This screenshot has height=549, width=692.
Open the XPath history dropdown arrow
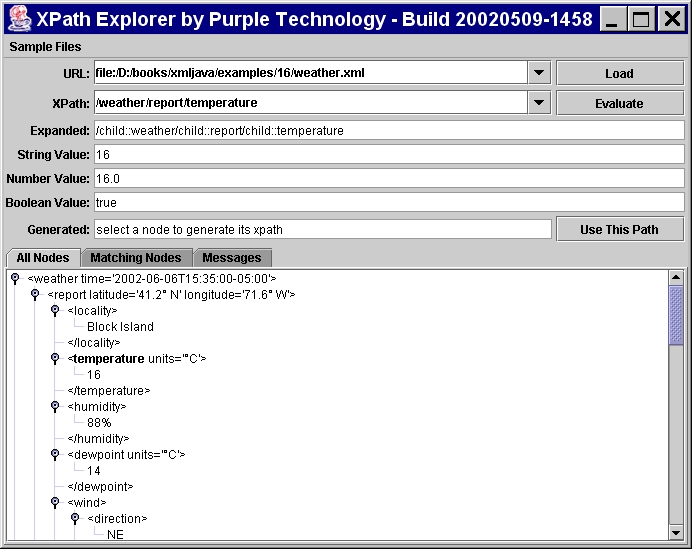pos(539,103)
